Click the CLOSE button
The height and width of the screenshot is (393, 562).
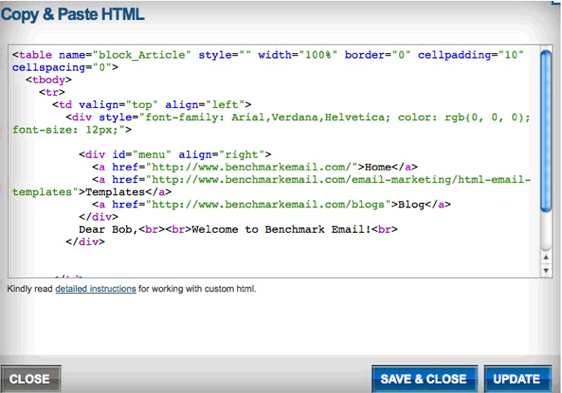coord(30,379)
